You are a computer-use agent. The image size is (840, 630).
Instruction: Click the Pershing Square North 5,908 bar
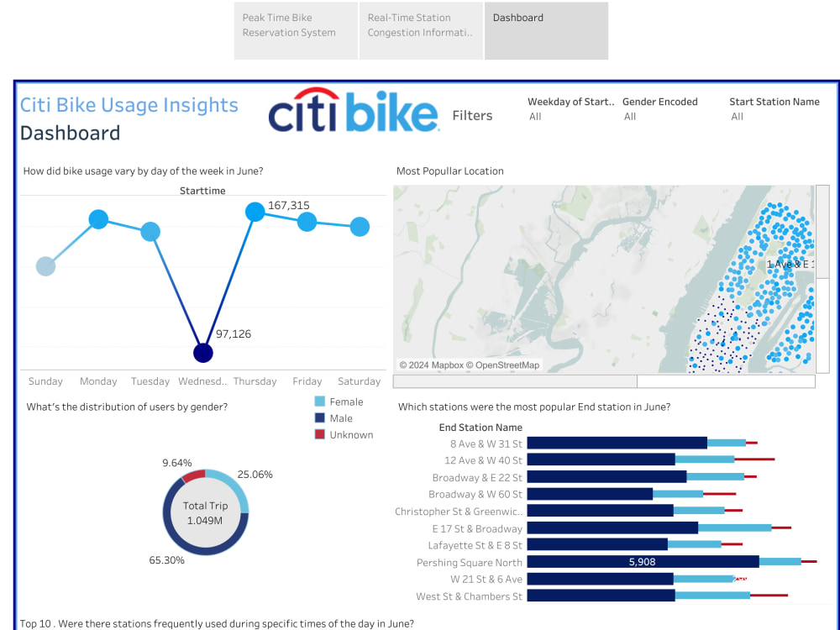[643, 562]
